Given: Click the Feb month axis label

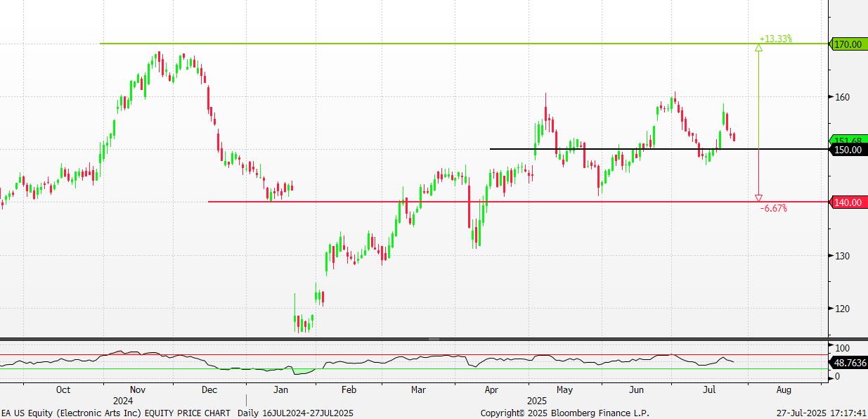Looking at the screenshot, I should [349, 389].
